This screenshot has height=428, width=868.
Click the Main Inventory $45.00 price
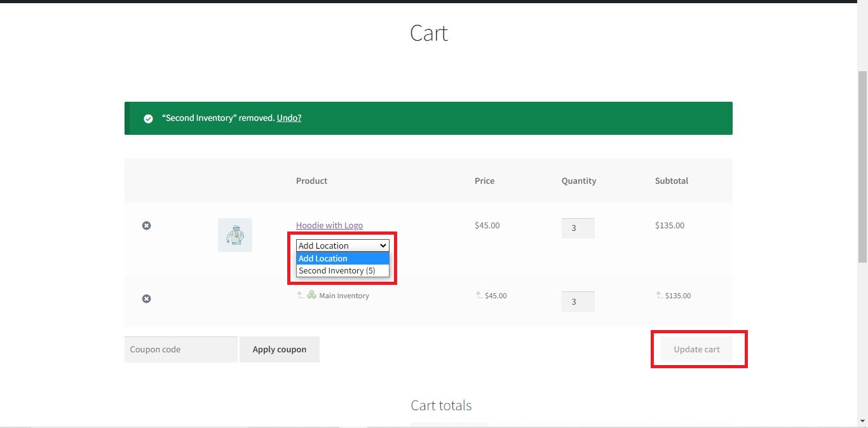pos(496,296)
